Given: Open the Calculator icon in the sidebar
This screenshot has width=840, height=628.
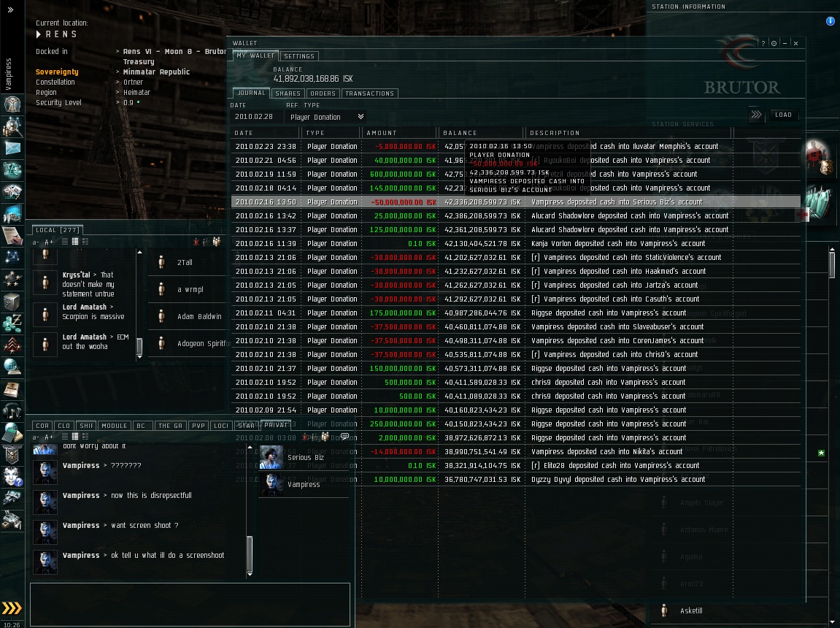Looking at the screenshot, I should [12, 433].
